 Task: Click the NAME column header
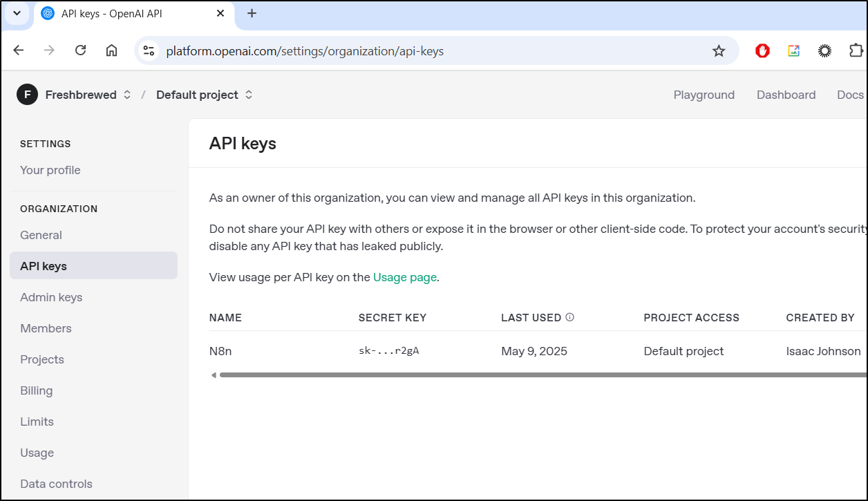(x=225, y=318)
